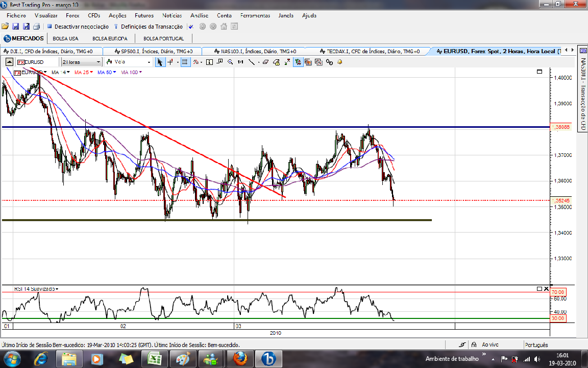
Task: Open the 2 Horas timeframe dropdown
Action: [x=82, y=62]
